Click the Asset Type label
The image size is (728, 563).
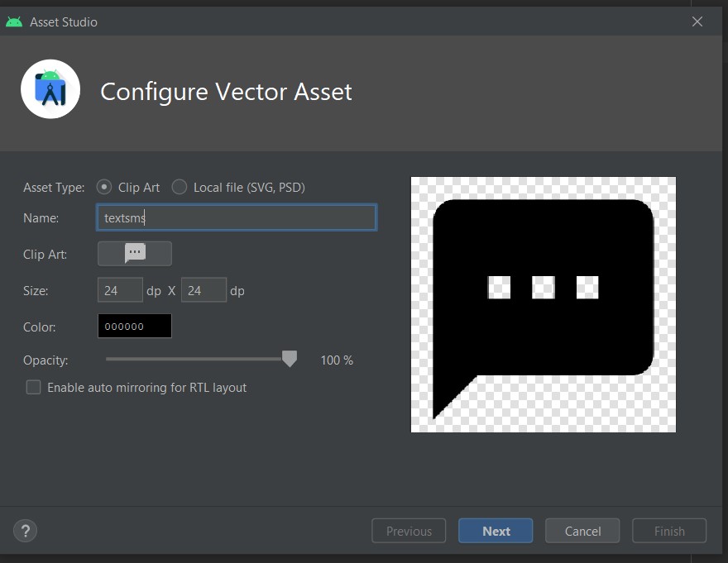(x=54, y=188)
